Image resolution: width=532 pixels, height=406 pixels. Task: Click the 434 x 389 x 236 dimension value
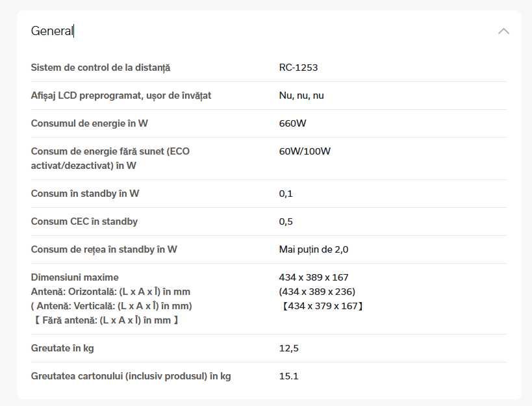[x=317, y=291]
